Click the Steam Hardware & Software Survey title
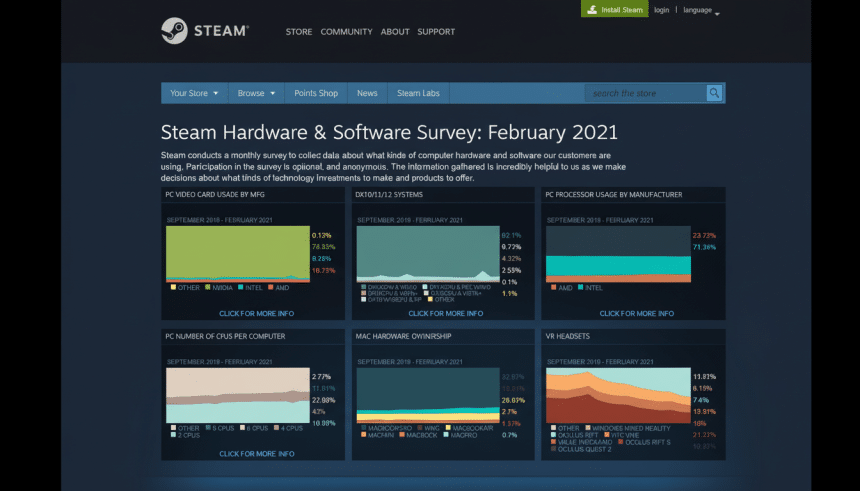 point(389,132)
